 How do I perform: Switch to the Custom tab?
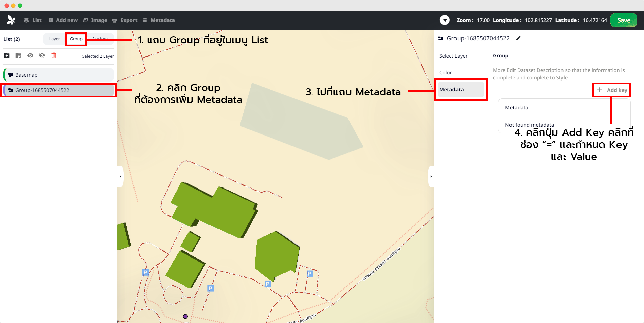click(100, 39)
